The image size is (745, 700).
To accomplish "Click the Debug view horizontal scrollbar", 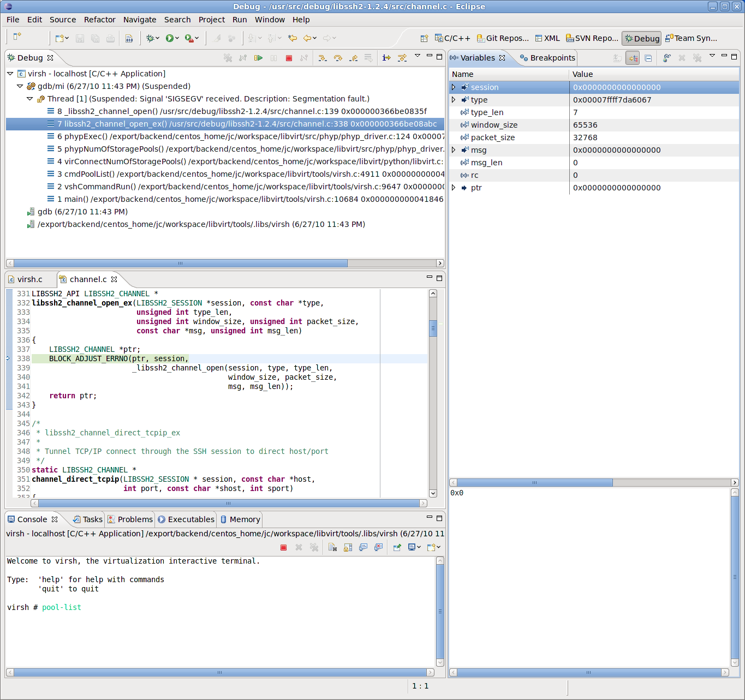I will [180, 264].
